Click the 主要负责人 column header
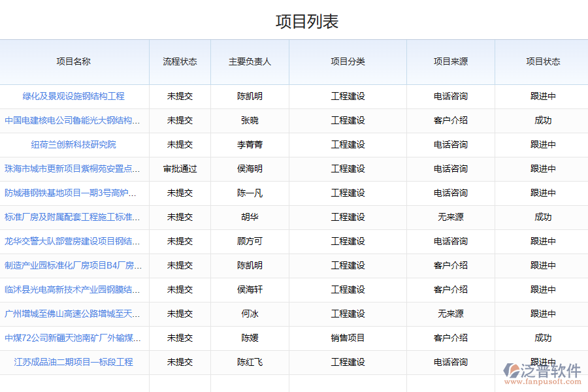 250,61
